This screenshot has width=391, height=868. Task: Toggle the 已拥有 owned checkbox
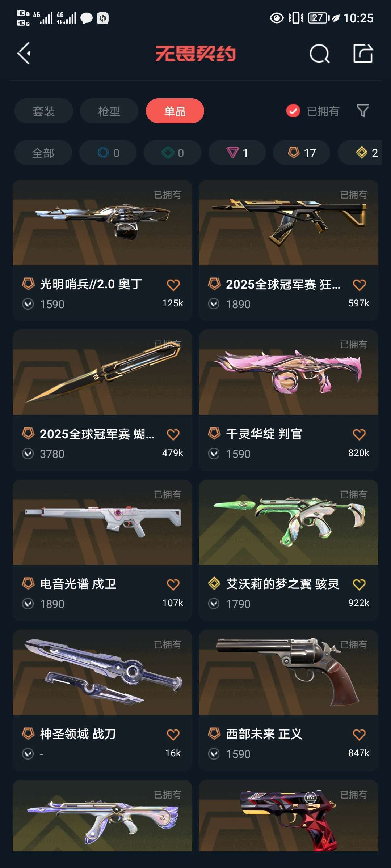pos(293,111)
